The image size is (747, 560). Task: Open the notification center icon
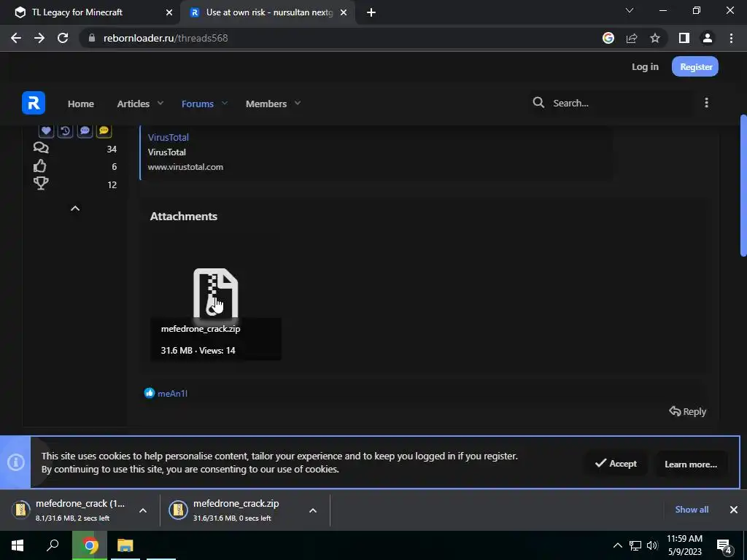[x=724, y=545]
